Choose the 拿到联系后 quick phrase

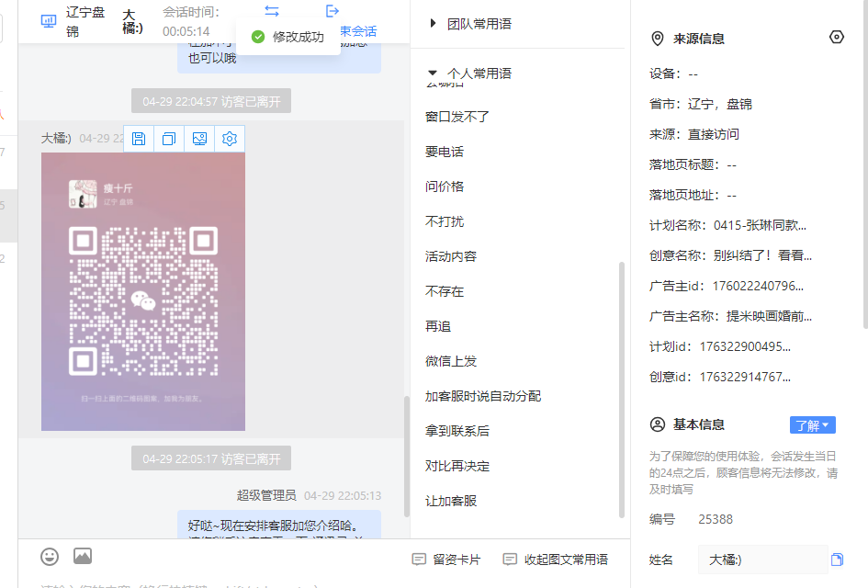click(x=457, y=431)
